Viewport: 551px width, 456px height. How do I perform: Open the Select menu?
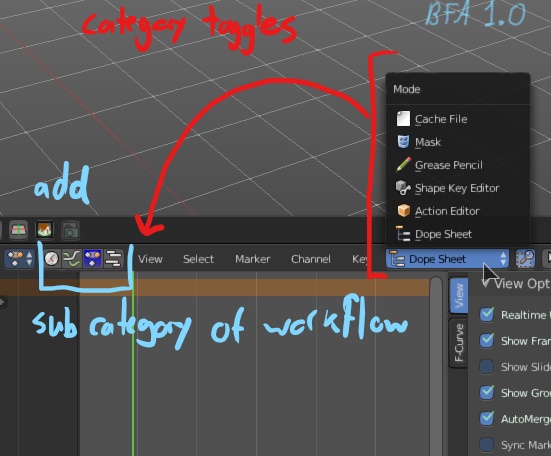pyautogui.click(x=198, y=259)
